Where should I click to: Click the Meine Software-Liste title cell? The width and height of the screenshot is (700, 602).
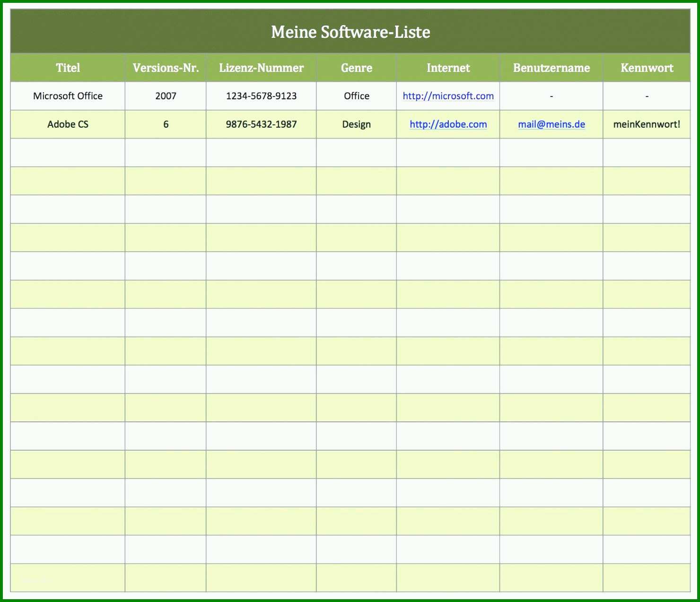point(350,31)
